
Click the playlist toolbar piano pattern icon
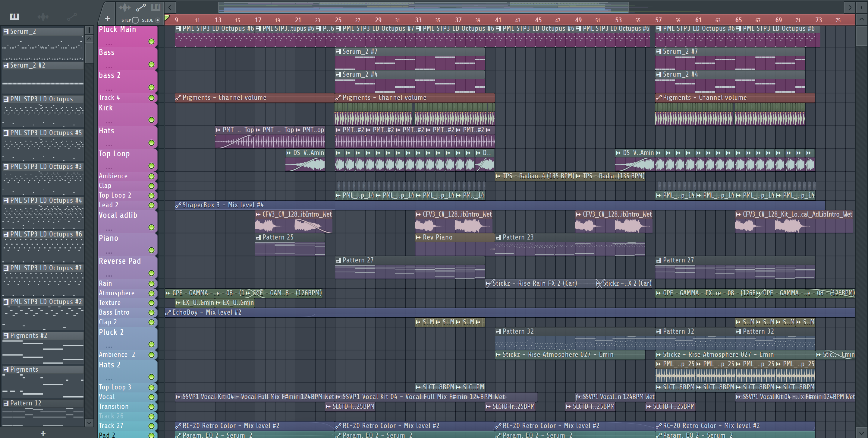pyautogui.click(x=156, y=7)
